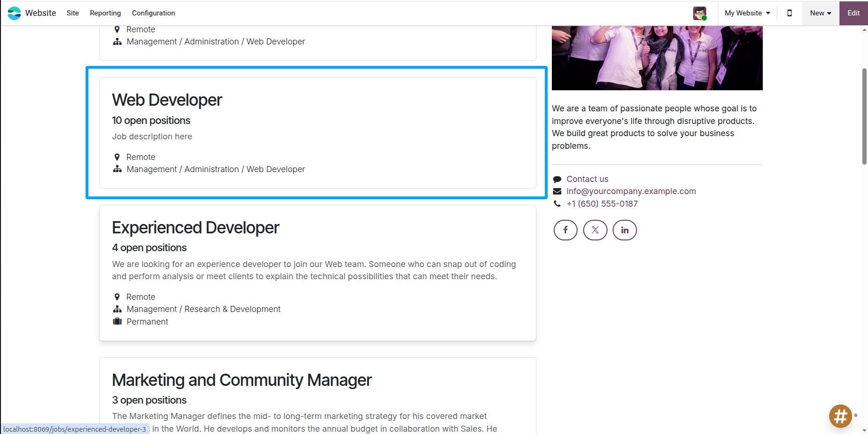Screen dimensions: 868x434
Task: Select the X social media icon
Action: pos(595,230)
